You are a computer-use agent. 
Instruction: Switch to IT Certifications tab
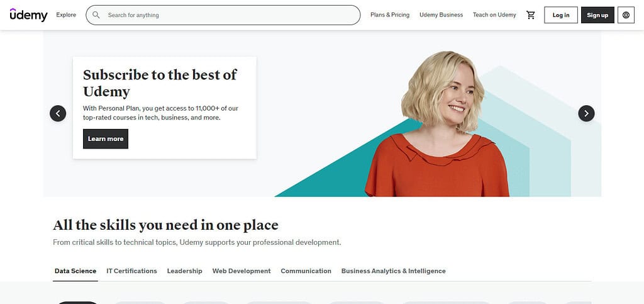[x=132, y=271]
